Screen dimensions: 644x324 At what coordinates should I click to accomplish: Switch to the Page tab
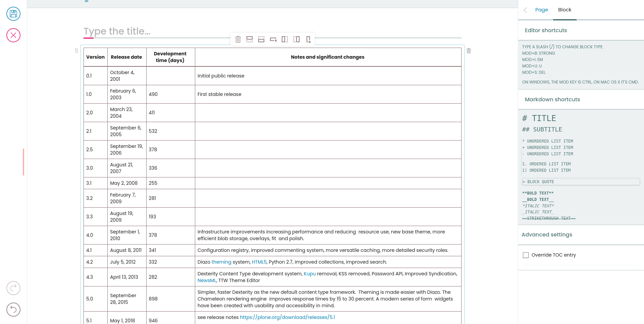[x=541, y=10]
